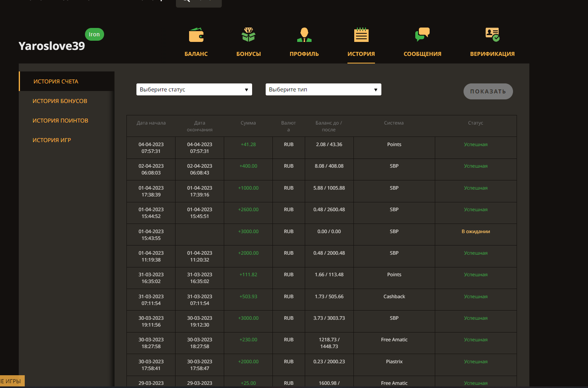
Task: Click the green Iron status badge
Action: point(95,34)
